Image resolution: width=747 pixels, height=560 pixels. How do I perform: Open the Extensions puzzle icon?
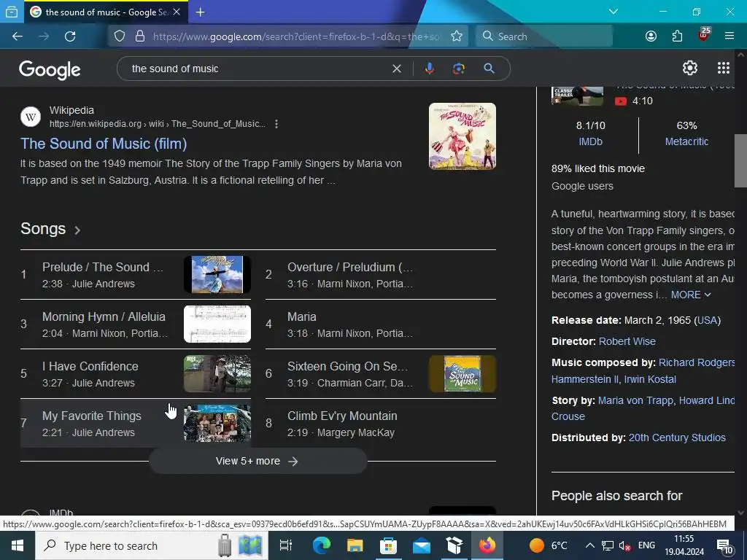click(x=677, y=36)
